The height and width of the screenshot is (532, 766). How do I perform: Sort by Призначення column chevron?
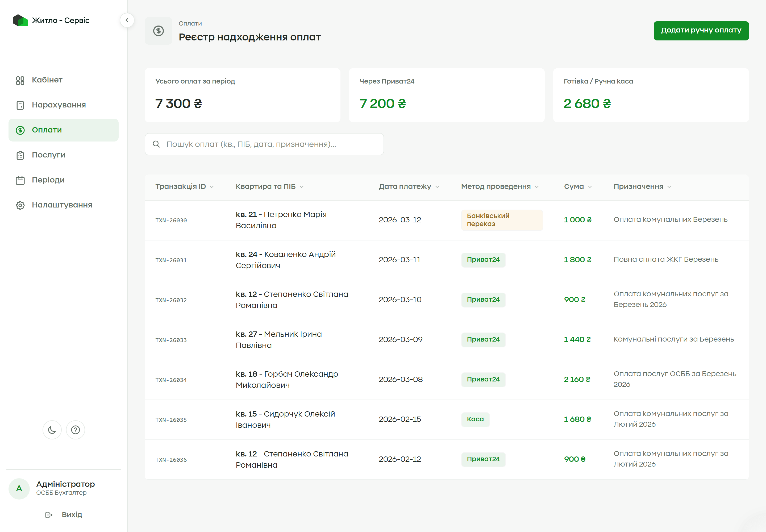pyautogui.click(x=669, y=187)
